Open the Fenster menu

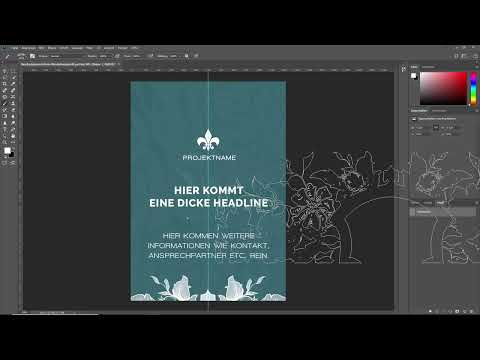[123, 48]
